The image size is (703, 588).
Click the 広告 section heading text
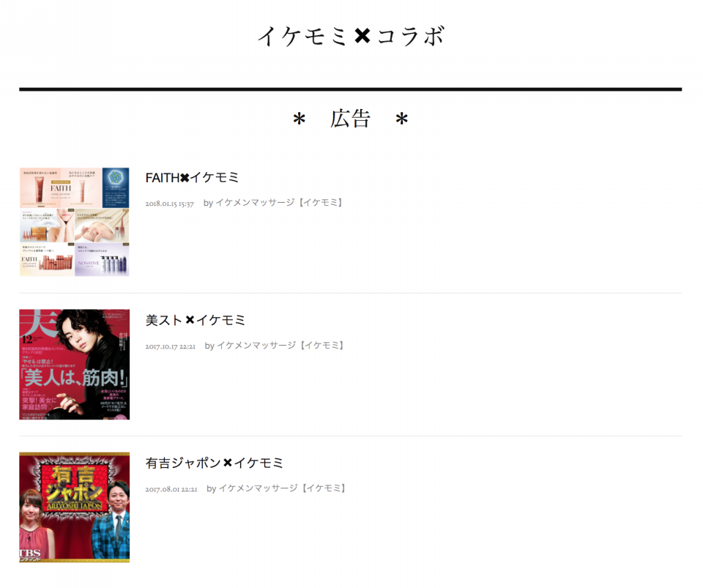point(350,119)
